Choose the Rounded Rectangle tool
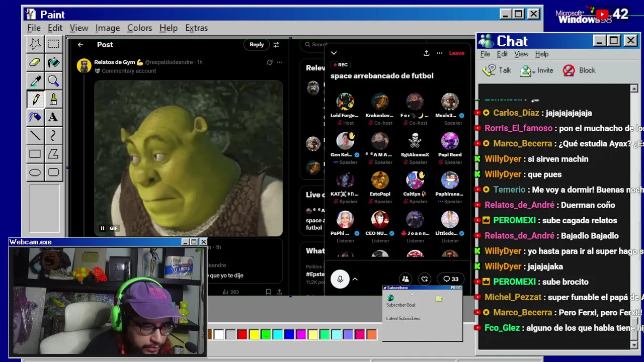This screenshot has width=644, height=362. 53,172
